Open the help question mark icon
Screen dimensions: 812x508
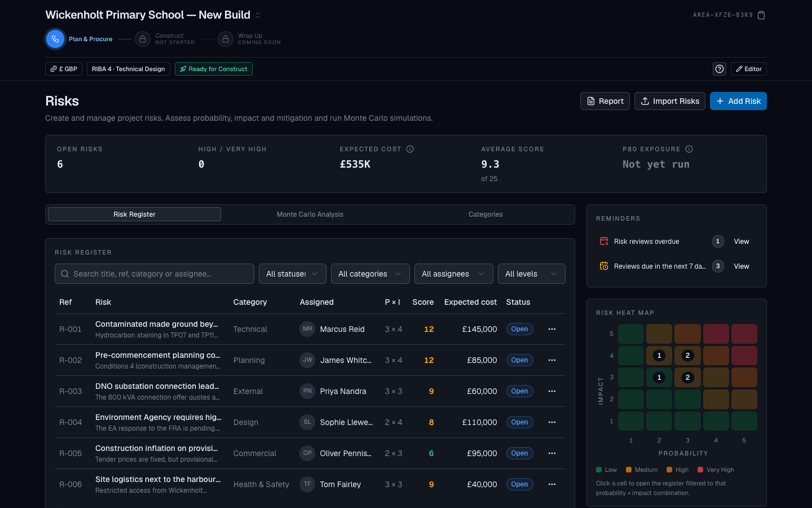point(720,69)
